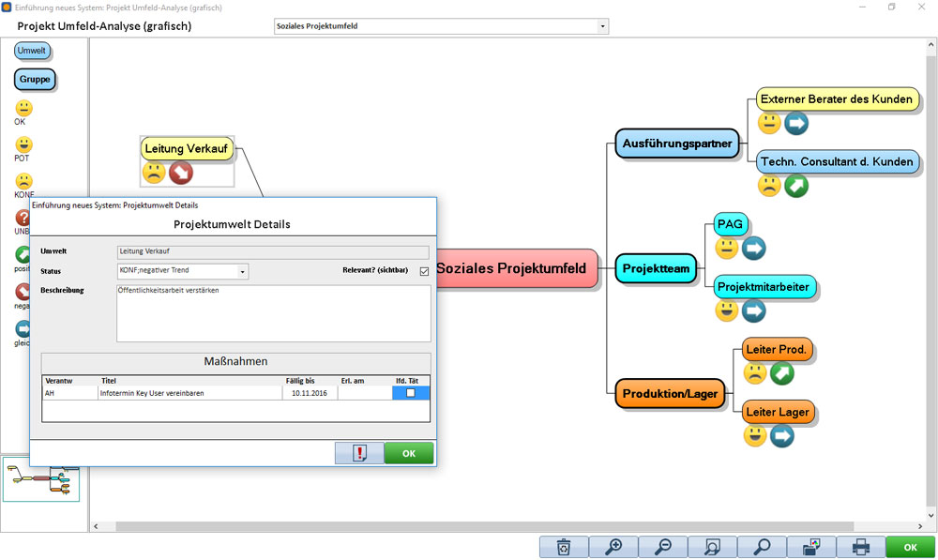The width and height of the screenshot is (938, 560).
Task: Enable the Relevant? (sichtbar) checkbox
Action: pos(424,271)
